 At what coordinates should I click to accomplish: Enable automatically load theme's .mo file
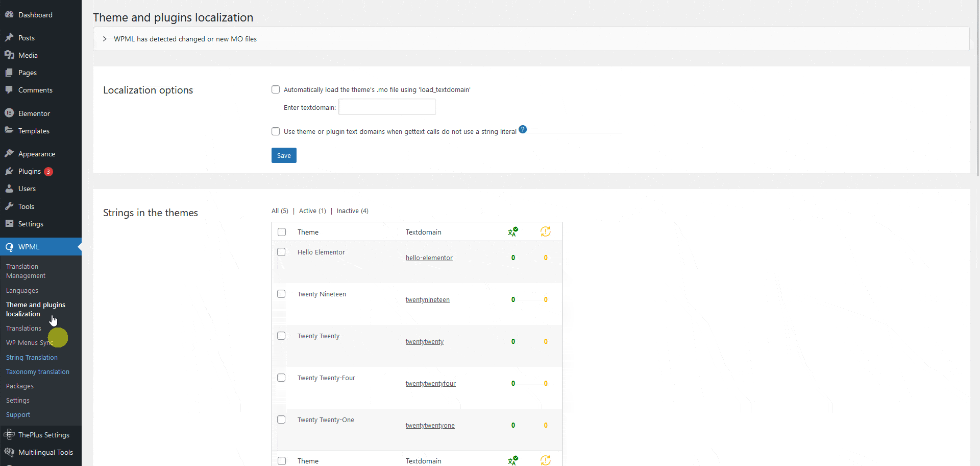pos(276,89)
